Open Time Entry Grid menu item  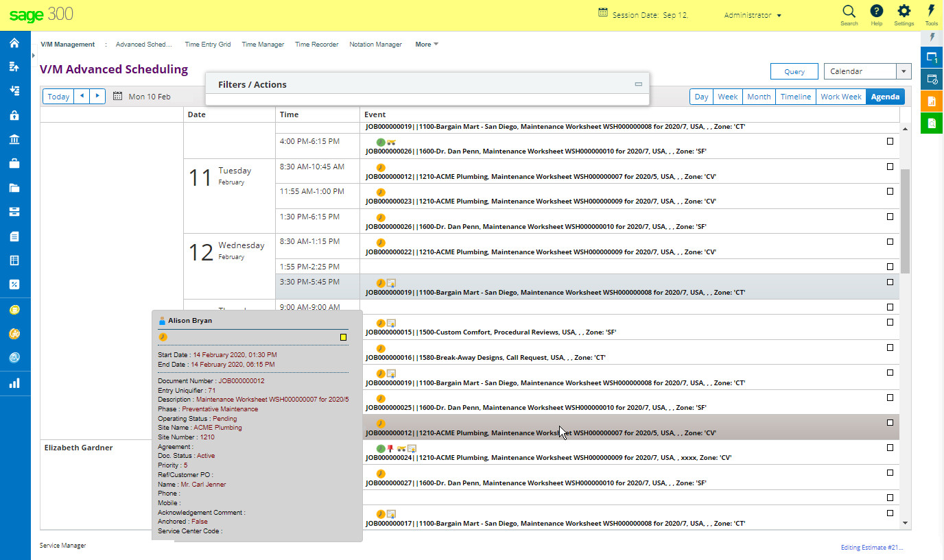(x=208, y=45)
